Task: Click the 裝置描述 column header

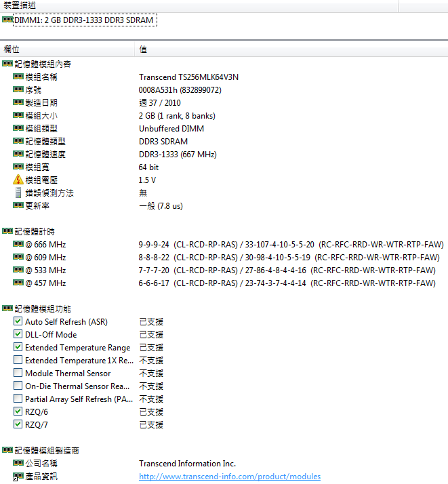Action: (x=199, y=5)
